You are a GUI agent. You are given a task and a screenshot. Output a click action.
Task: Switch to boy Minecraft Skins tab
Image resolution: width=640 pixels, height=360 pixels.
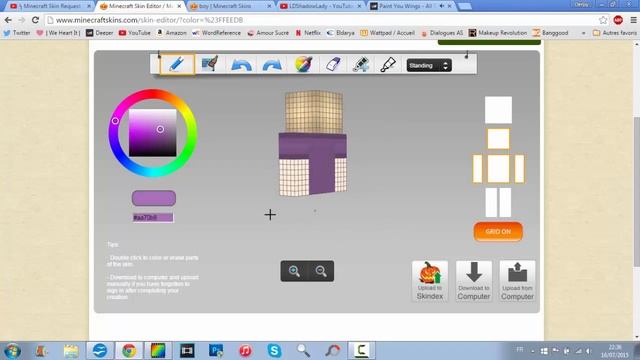(x=230, y=6)
